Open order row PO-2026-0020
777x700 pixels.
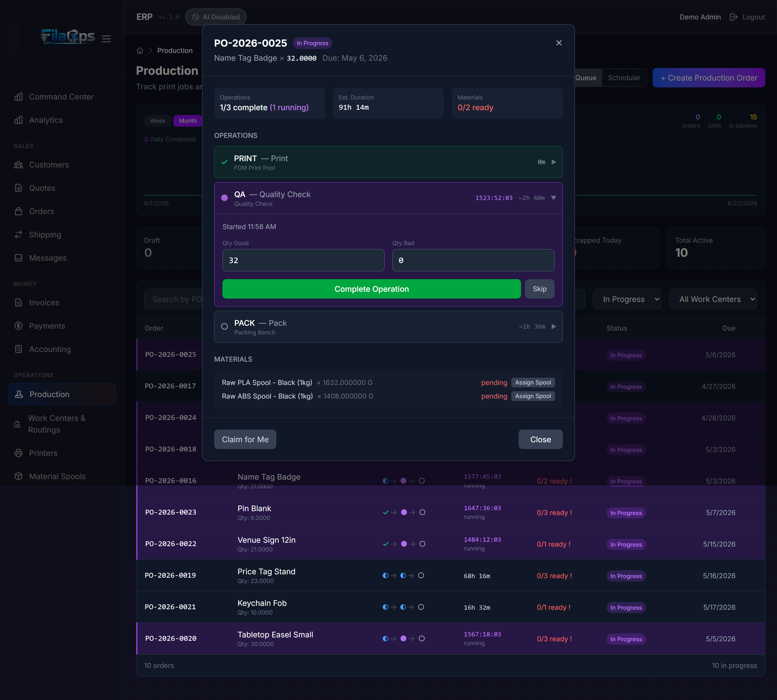(451, 638)
